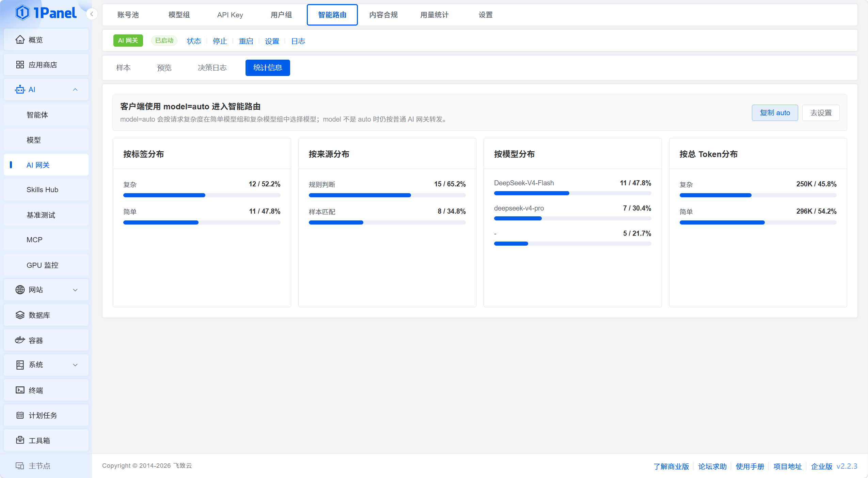Click the 网站 globe icon
The image size is (868, 478).
pyautogui.click(x=20, y=290)
